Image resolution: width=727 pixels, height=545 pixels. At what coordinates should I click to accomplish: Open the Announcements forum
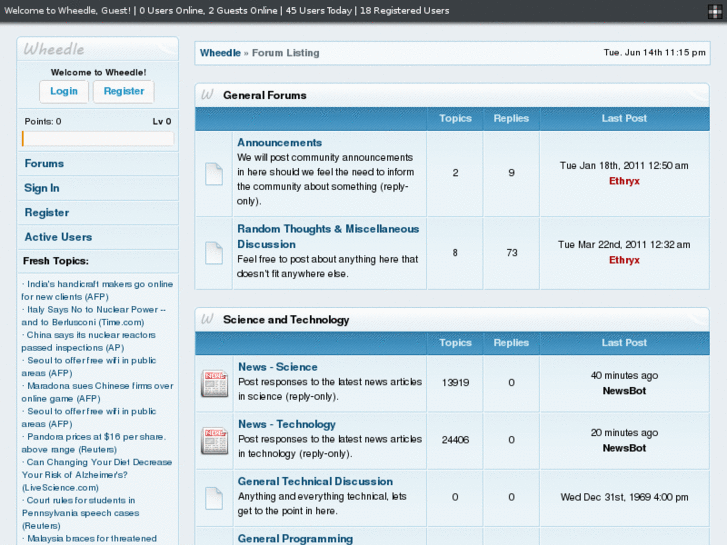[280, 142]
